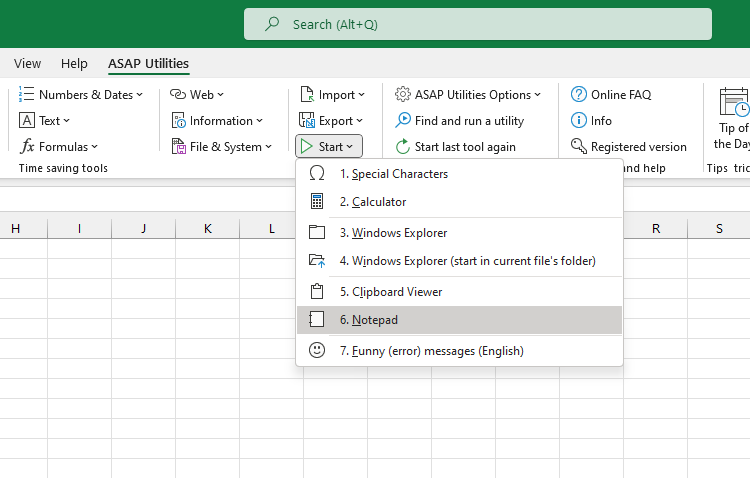The width and height of the screenshot is (750, 478).
Task: Click the Registered version key icon
Action: tap(579, 146)
